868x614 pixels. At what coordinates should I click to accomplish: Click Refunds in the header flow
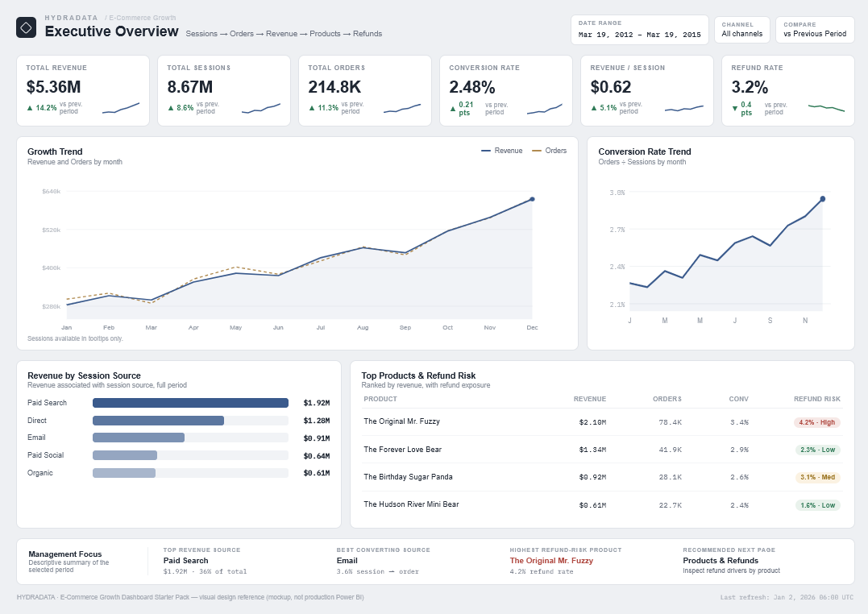point(367,34)
